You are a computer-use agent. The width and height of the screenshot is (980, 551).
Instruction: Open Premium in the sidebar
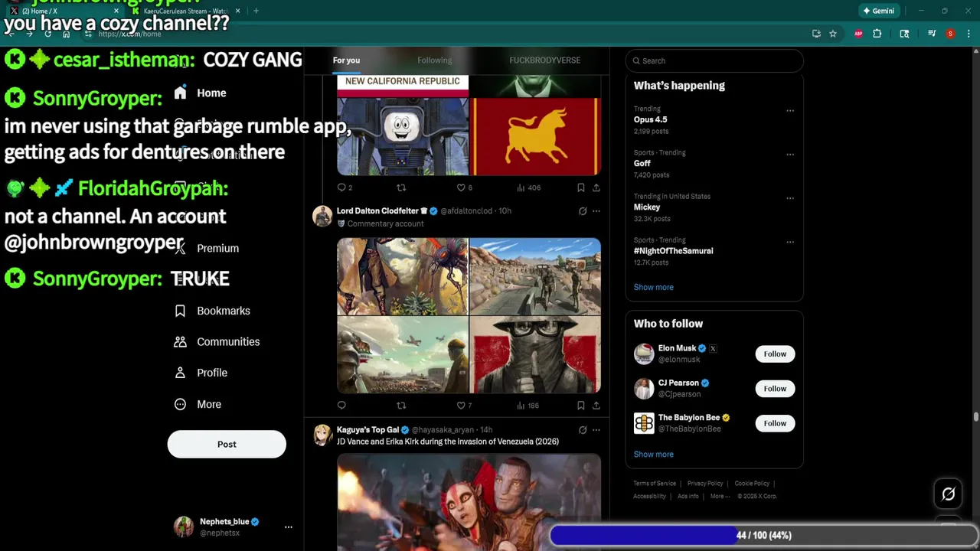coord(207,248)
